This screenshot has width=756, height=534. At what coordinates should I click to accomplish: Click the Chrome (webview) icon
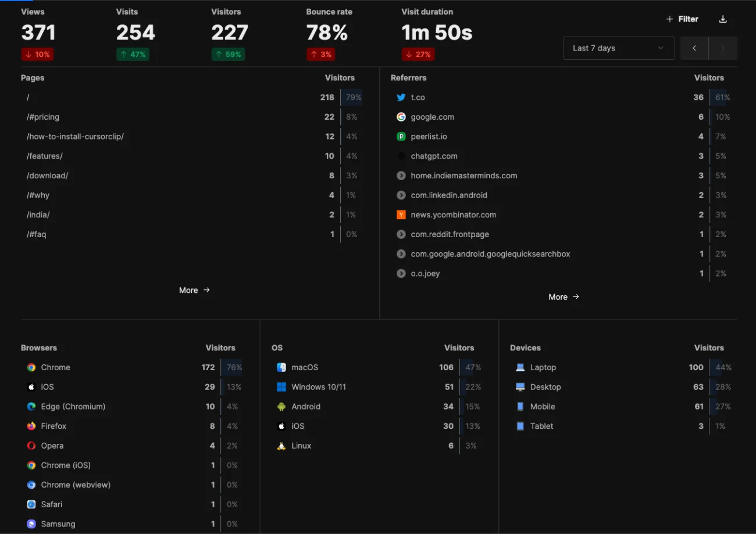coord(31,485)
